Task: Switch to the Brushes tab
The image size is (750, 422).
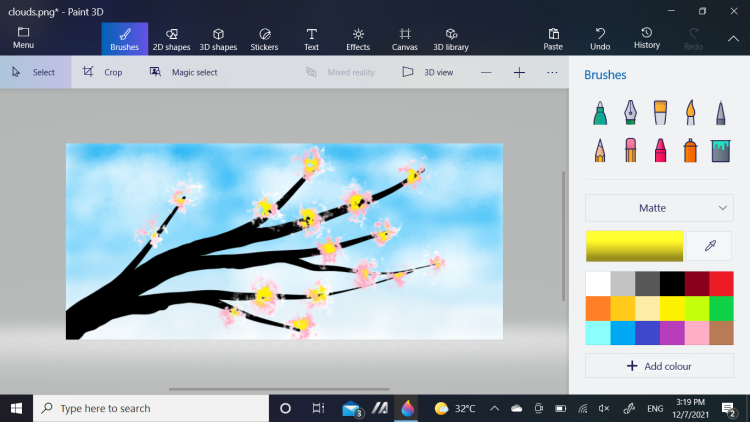Action: (124, 39)
